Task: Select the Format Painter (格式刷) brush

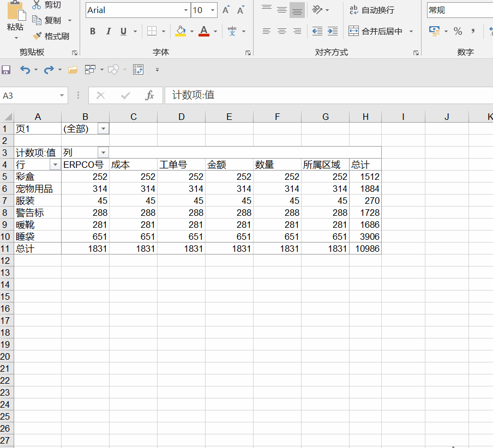Action: click(37, 36)
